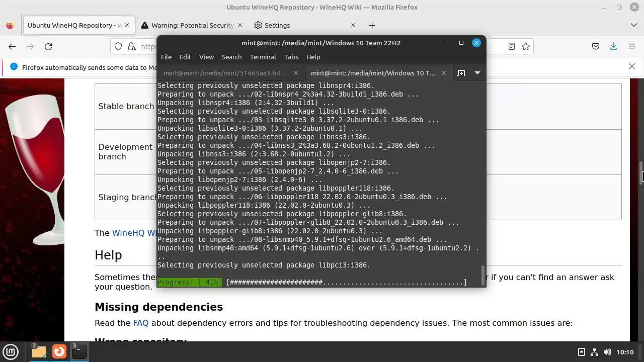Open the Pocket save icon in Firefox toolbar
This screenshot has width=644, height=362.
tap(596, 46)
